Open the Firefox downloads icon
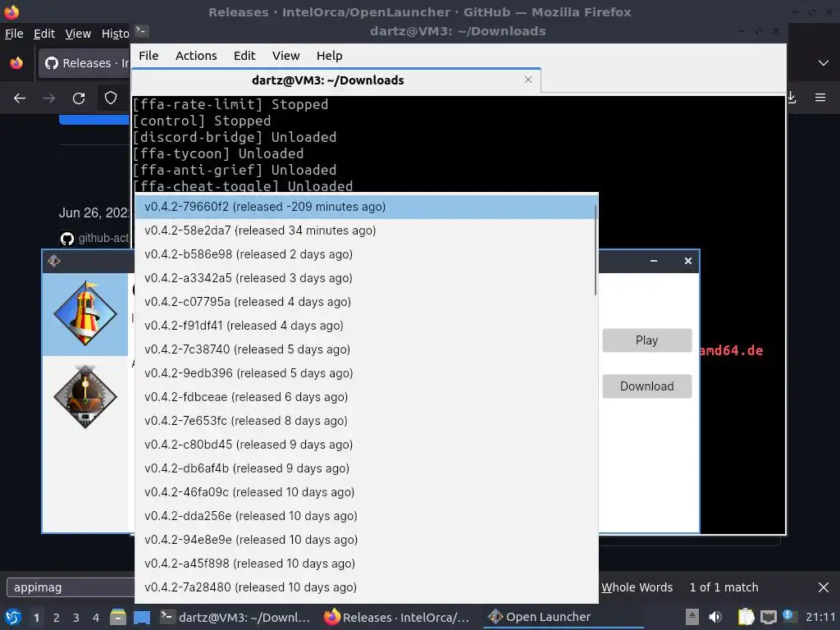 pyautogui.click(x=792, y=98)
